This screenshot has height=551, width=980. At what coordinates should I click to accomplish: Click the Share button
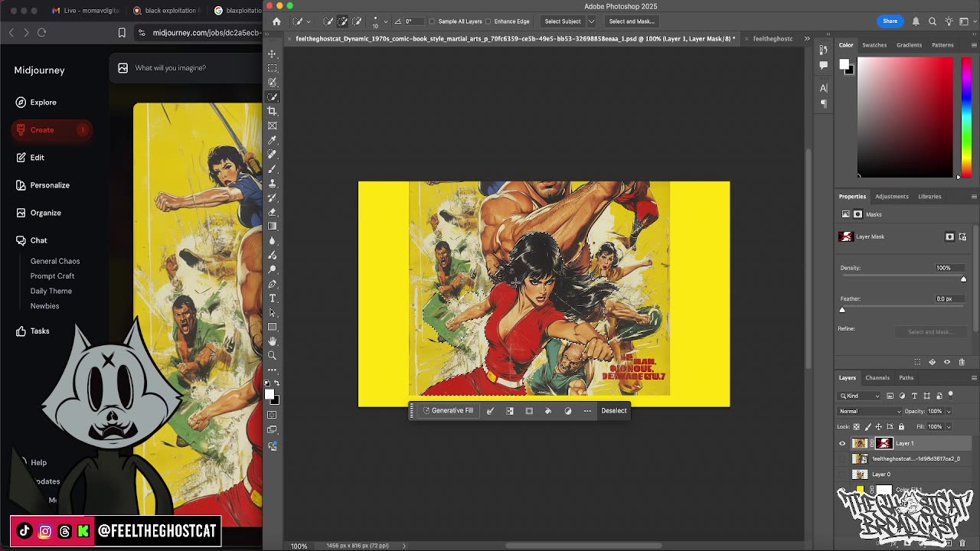coord(890,21)
